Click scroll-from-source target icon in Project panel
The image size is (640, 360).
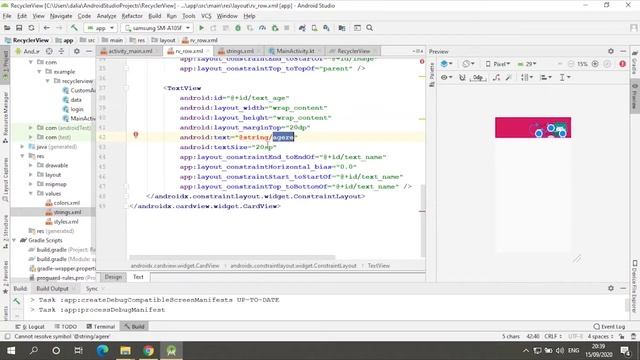(49, 51)
